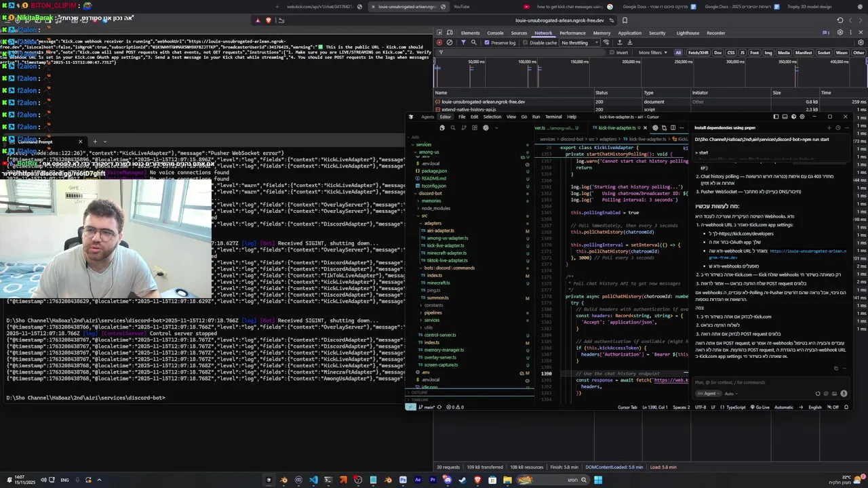Open Cursor extensions icon
The height and width of the screenshot is (488, 868).
point(475,127)
